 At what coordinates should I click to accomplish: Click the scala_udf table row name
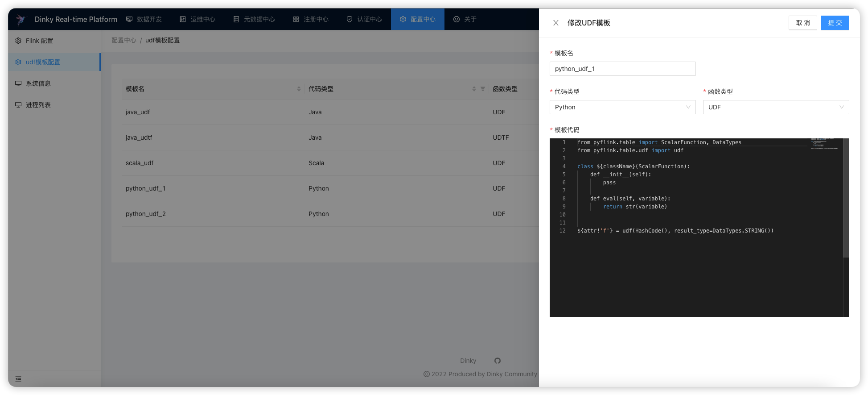click(140, 163)
